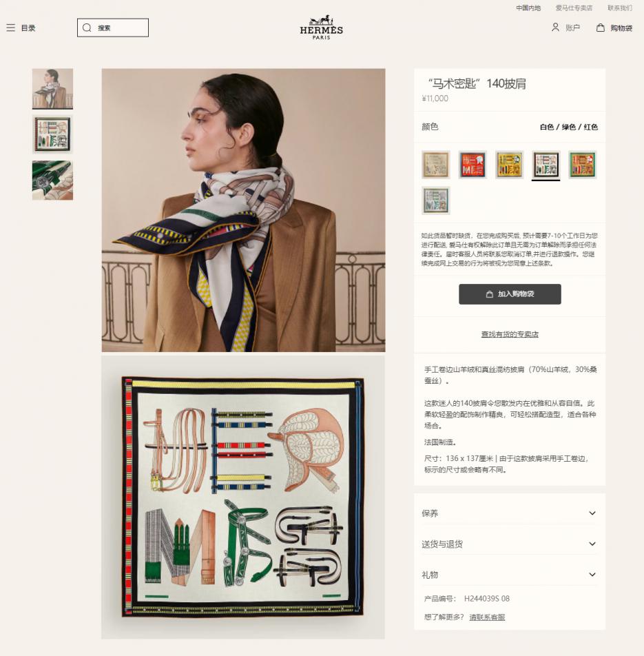Choose the yellow scarf color swatch
Screen dimensions: 644x656
pos(510,165)
